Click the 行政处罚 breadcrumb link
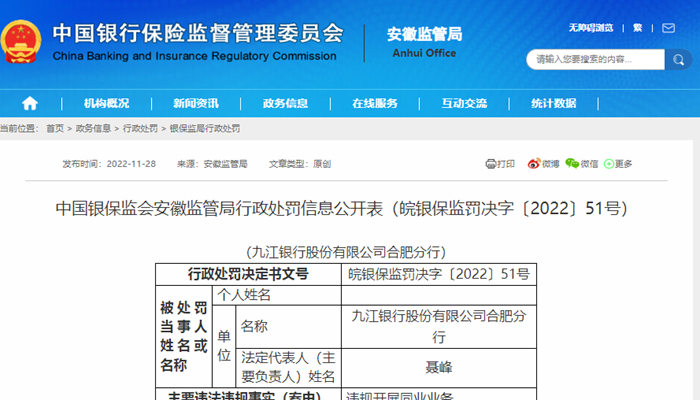Image resolution: width=700 pixels, height=400 pixels. point(140,129)
